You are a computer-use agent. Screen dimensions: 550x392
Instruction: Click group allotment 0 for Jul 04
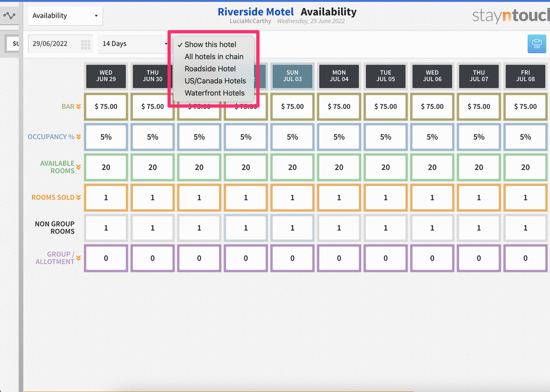tap(339, 258)
